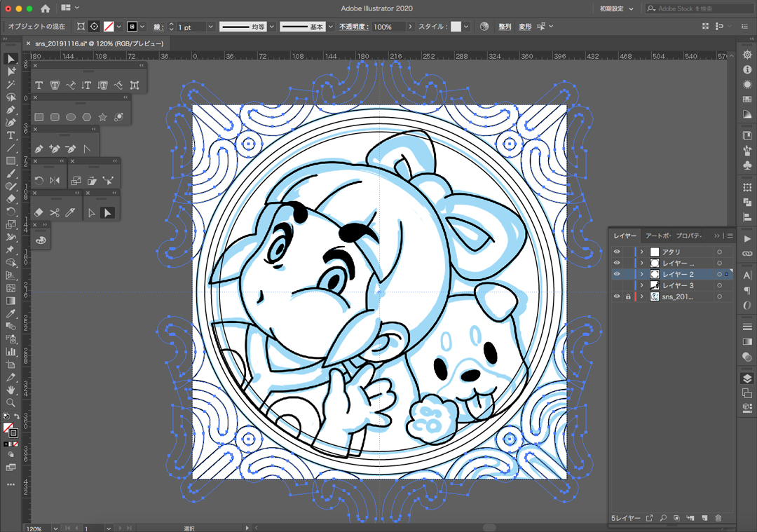Delete the selected layer with the trash icon
Screen dimensions: 757x532
(x=718, y=518)
